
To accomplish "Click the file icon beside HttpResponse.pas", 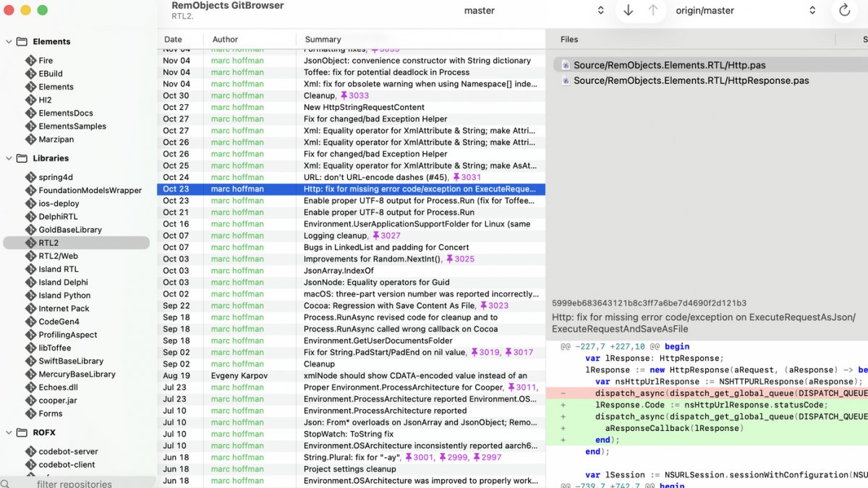I will tap(565, 81).
